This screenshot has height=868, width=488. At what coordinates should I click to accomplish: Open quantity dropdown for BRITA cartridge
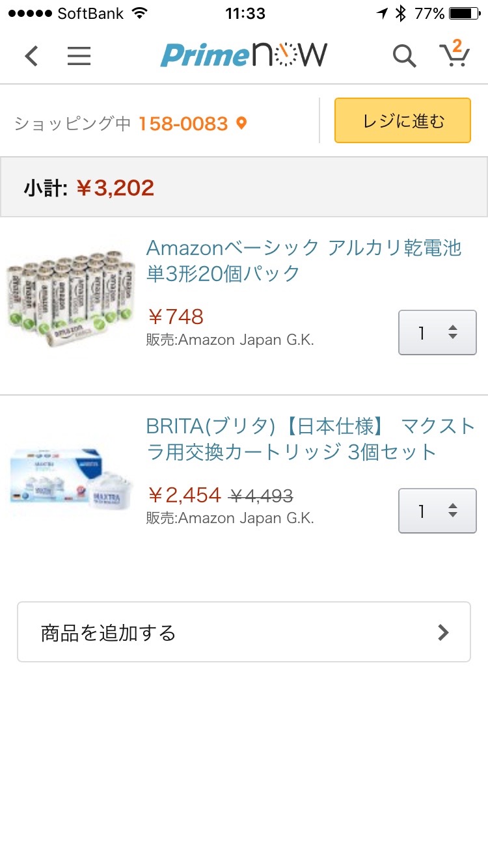(437, 511)
